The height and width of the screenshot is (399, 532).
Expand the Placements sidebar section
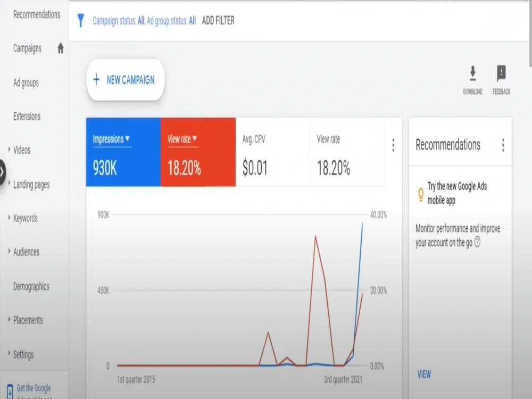coord(9,320)
